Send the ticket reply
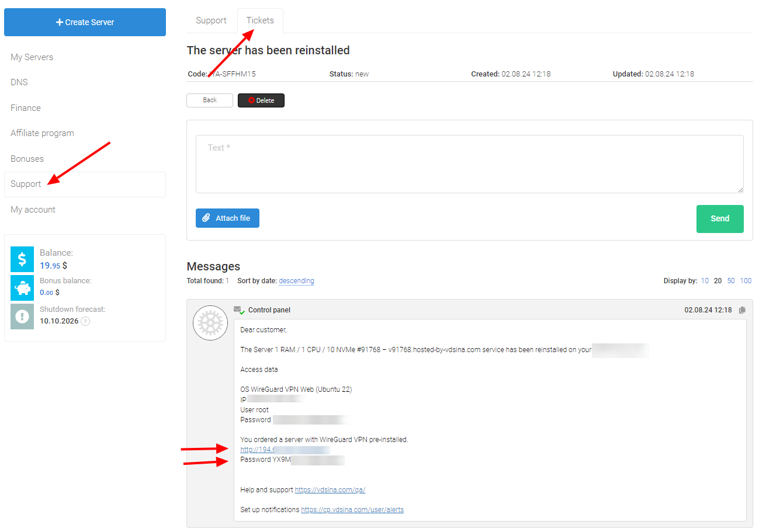759x532 pixels. click(720, 219)
